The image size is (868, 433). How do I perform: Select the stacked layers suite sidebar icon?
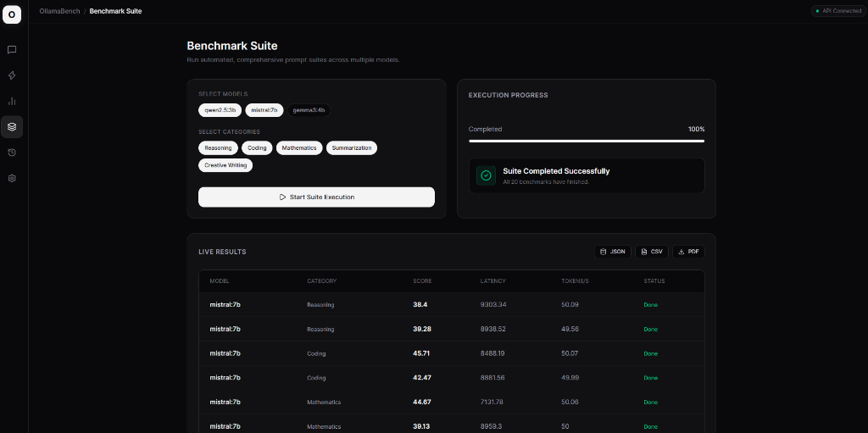pos(12,127)
